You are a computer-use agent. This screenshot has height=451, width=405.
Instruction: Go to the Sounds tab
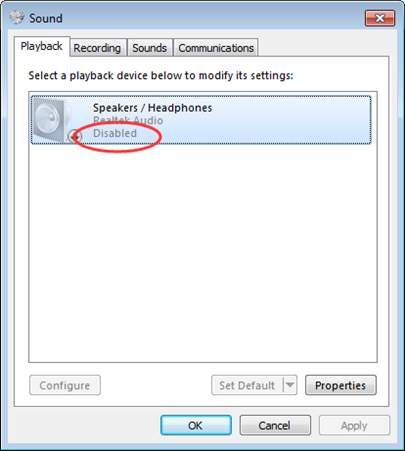click(x=150, y=48)
